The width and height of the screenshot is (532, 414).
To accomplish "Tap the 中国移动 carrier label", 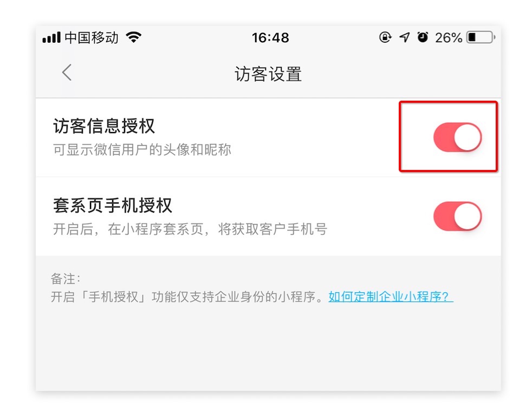I will click(92, 37).
